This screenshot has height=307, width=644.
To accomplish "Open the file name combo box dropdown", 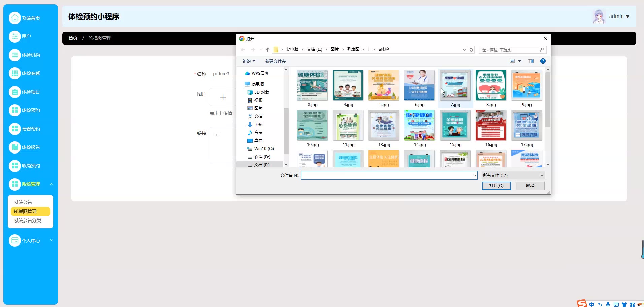I will [474, 175].
